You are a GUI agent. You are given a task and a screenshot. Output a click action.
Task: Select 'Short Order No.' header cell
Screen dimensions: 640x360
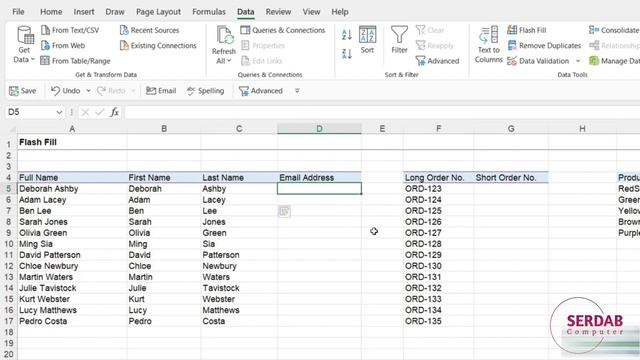pos(511,178)
